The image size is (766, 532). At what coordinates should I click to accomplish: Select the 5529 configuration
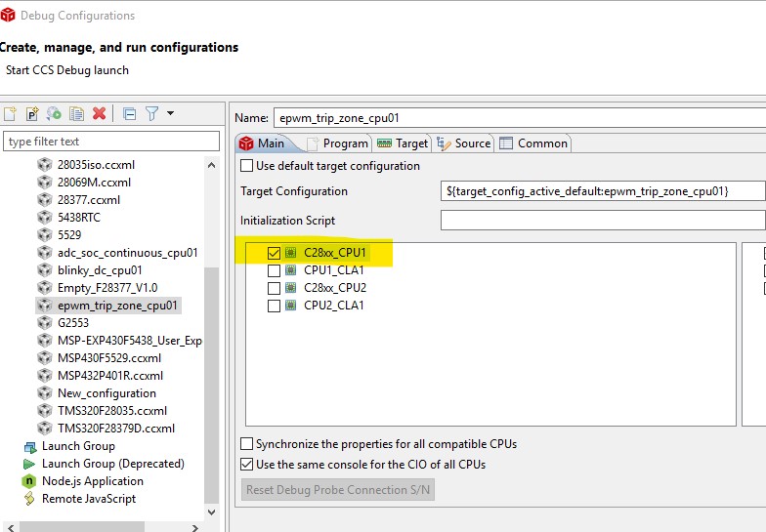point(68,235)
